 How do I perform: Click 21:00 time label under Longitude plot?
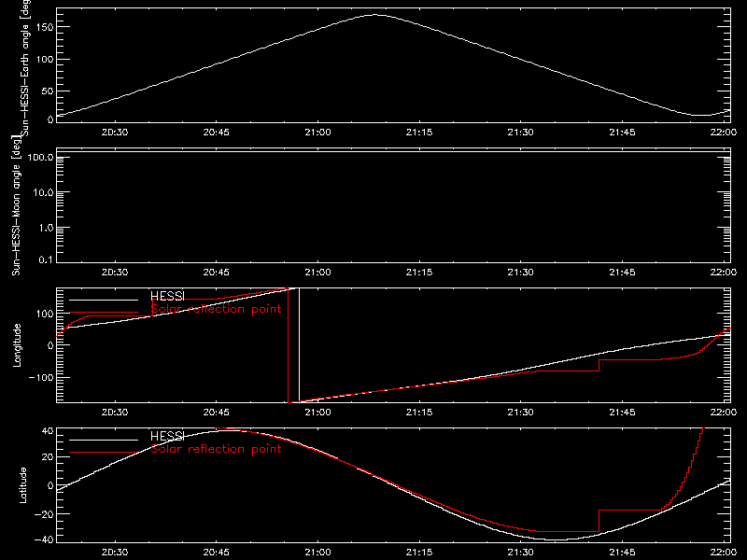317,413
